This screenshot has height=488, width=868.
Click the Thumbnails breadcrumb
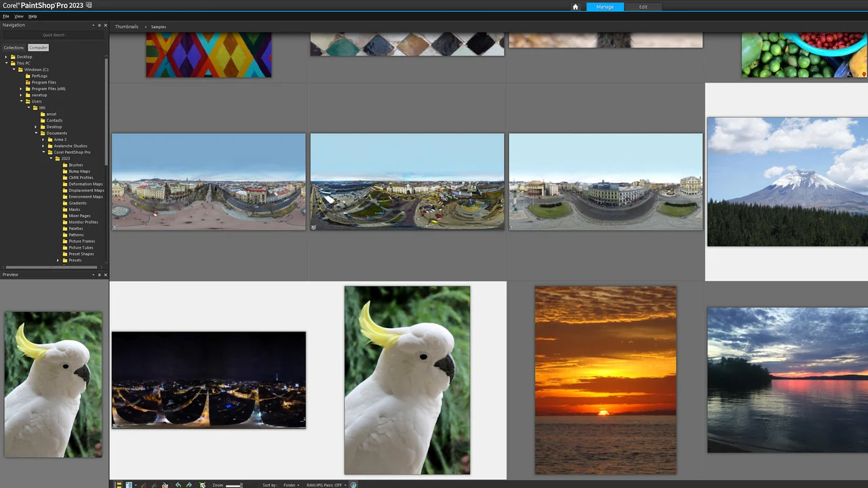pos(127,27)
